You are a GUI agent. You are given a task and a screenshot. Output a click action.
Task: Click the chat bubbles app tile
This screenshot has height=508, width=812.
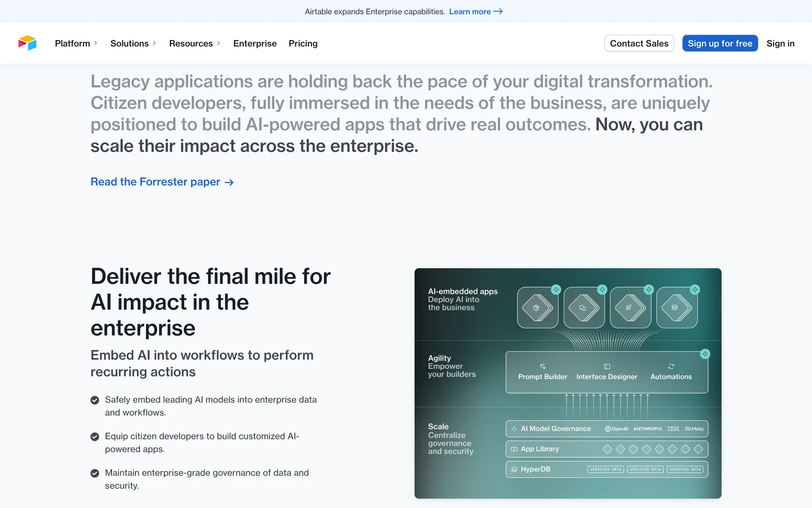click(x=583, y=308)
